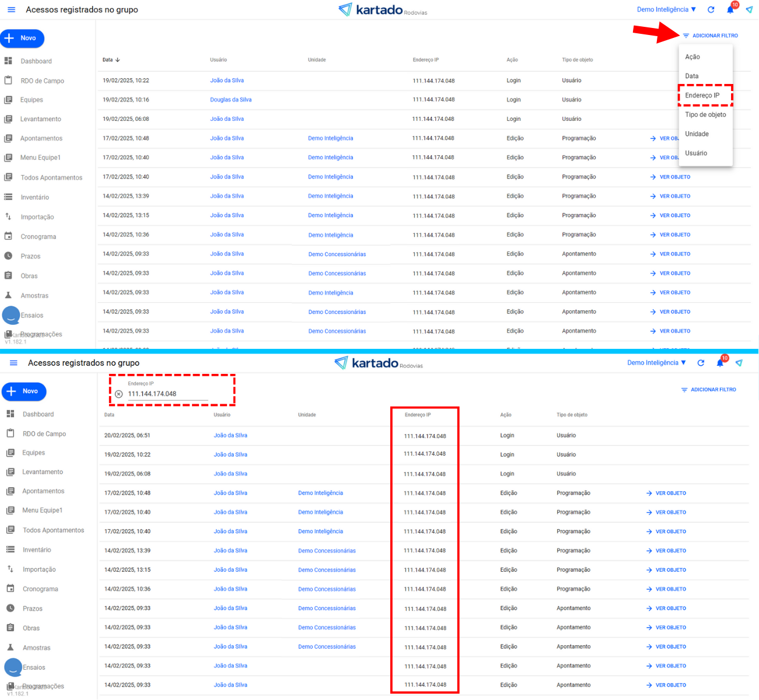The height and width of the screenshot is (700, 759).
Task: Click the Novo button in the upper screenshot
Action: [23, 38]
